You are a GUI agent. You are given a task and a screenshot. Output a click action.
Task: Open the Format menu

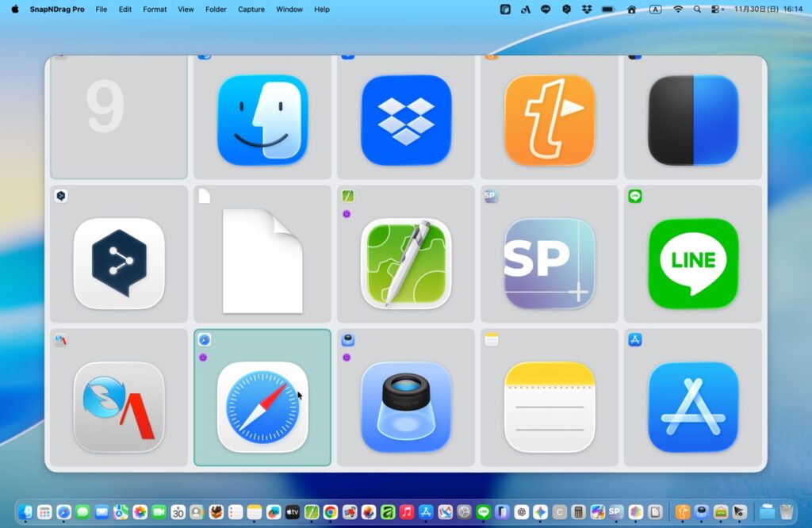(x=155, y=10)
